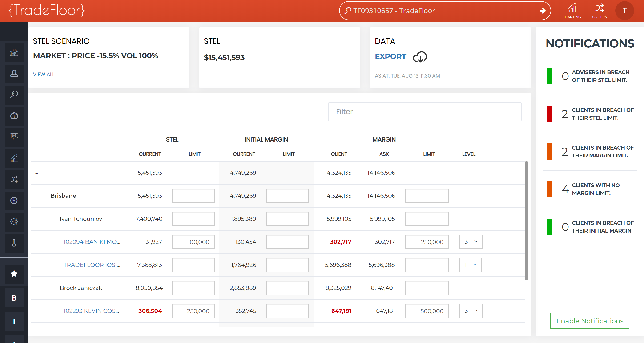The width and height of the screenshot is (644, 343).
Task: Open the bar chart icon in the sidebar
Action: [x=14, y=158]
